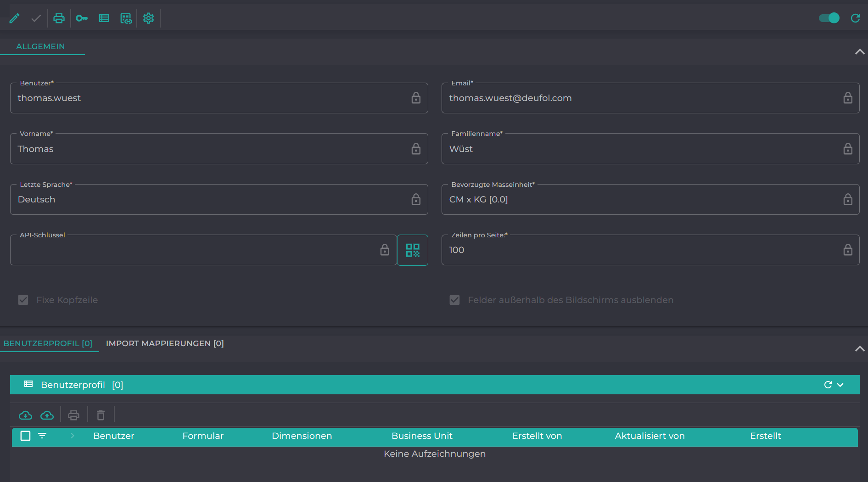
Task: Sort by Aktualisiert von column header
Action: coord(650,436)
